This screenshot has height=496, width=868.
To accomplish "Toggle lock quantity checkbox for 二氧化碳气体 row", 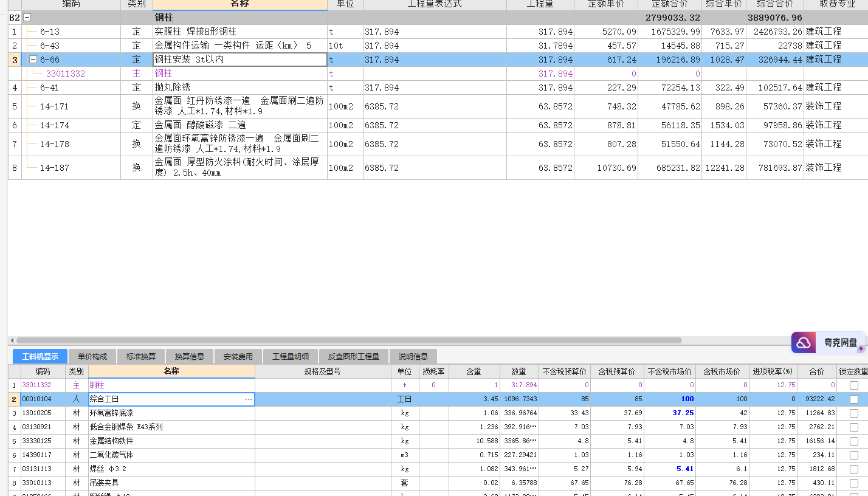I will point(854,455).
